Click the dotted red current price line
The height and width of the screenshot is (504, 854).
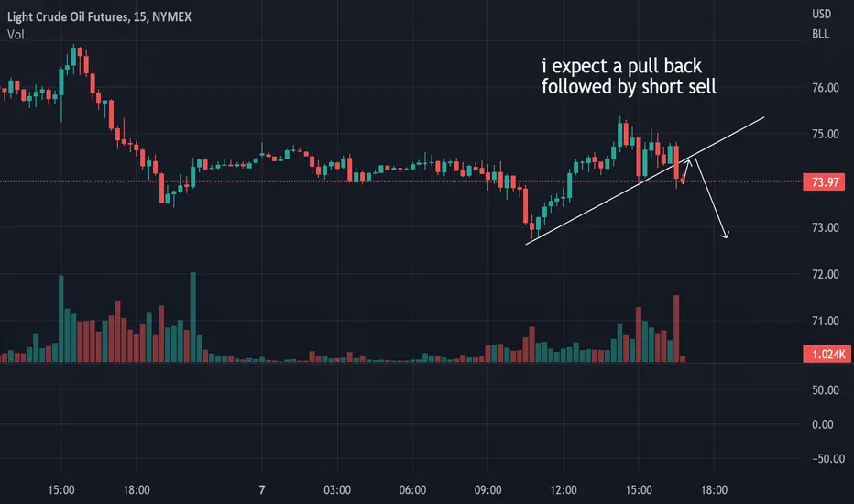pyautogui.click(x=401, y=182)
